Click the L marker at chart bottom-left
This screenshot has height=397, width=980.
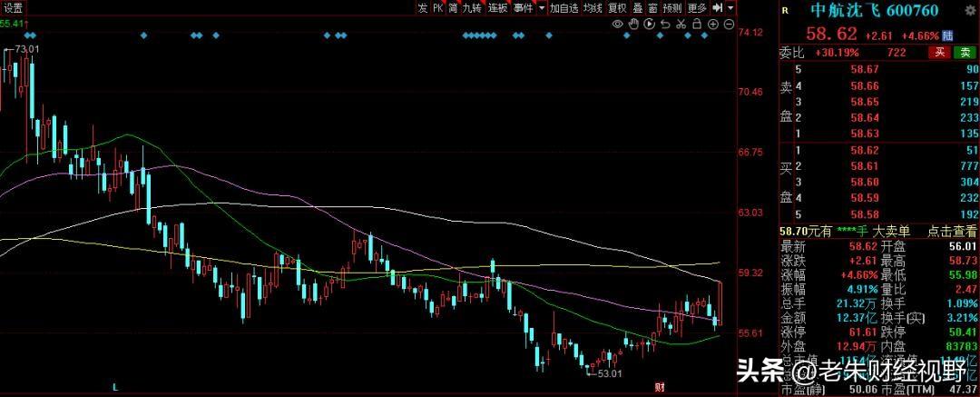pos(115,387)
